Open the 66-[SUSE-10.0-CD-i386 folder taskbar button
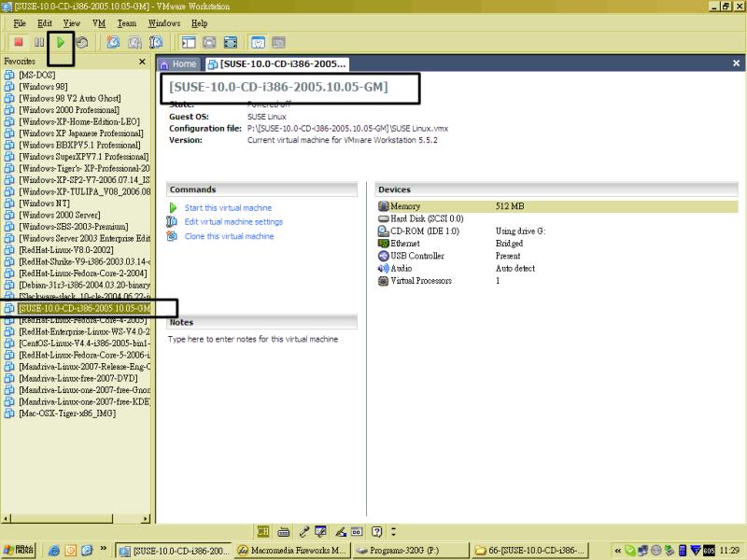The height and width of the screenshot is (560, 747). pyautogui.click(x=530, y=551)
